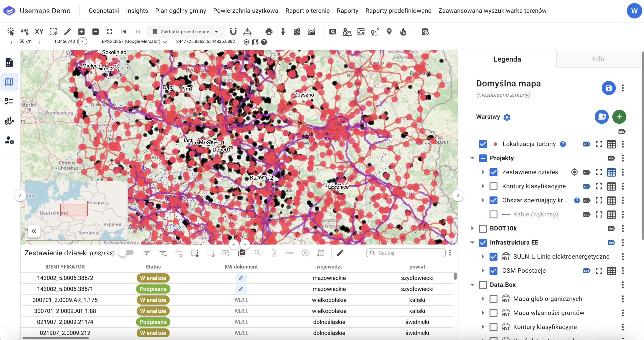Open the Raport o terenie menu
The height and width of the screenshot is (340, 644).
point(307,11)
